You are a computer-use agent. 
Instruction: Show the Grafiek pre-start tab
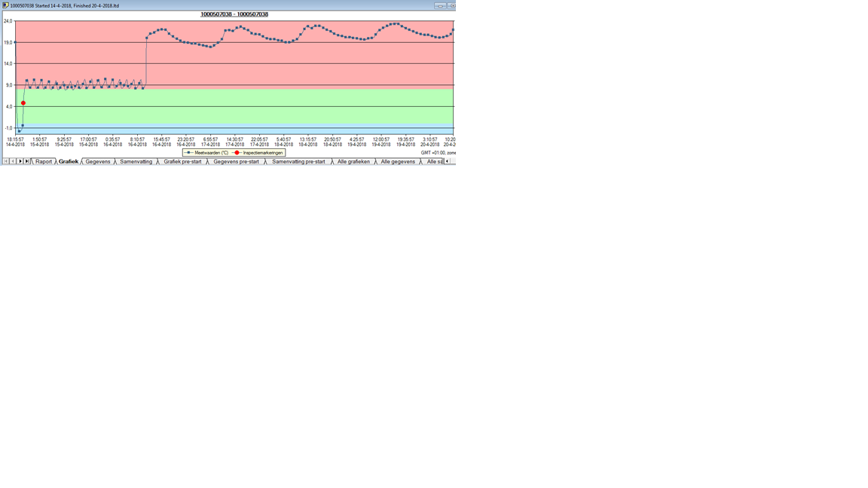coord(182,161)
